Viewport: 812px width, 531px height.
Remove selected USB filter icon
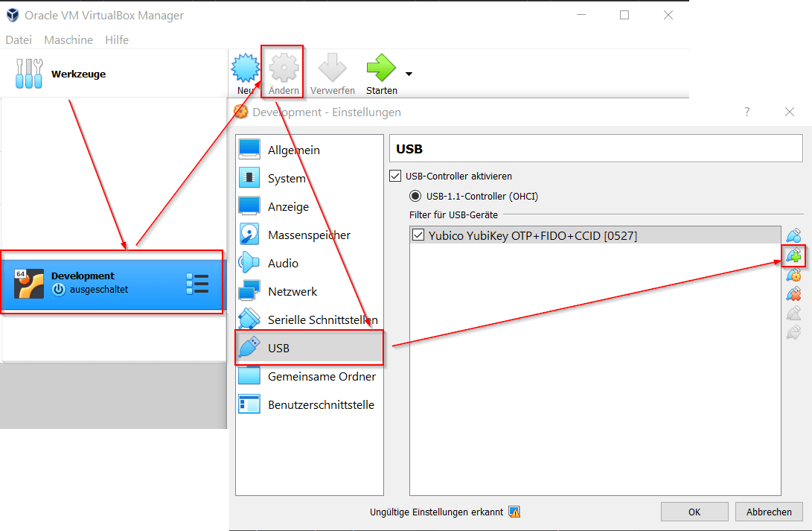pyautogui.click(x=793, y=294)
